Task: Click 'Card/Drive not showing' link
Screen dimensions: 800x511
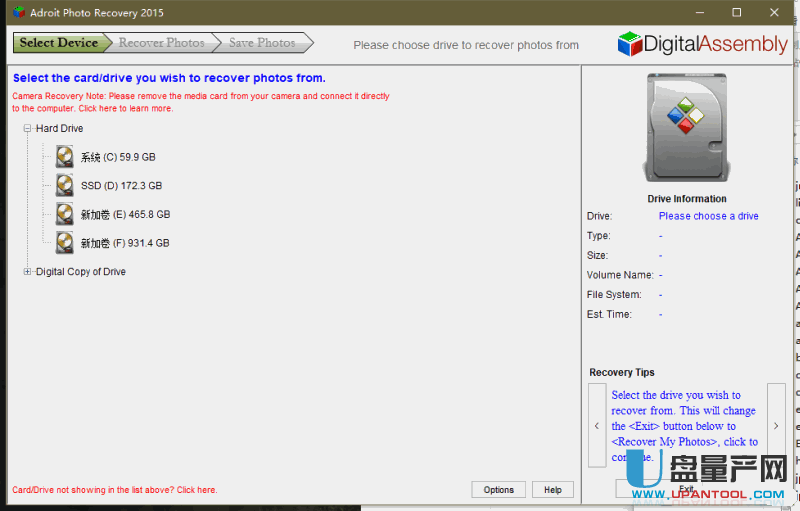Action: pos(115,490)
